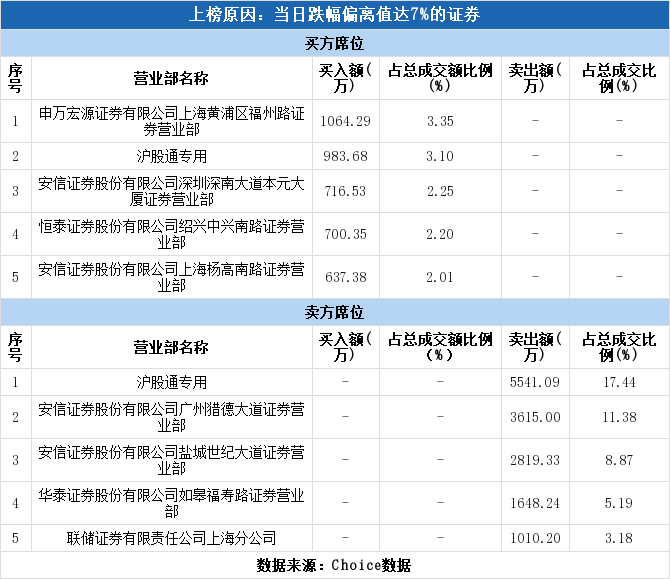Select percentage cell 2.20
Viewport: 670px width, 579px height.
coord(440,235)
